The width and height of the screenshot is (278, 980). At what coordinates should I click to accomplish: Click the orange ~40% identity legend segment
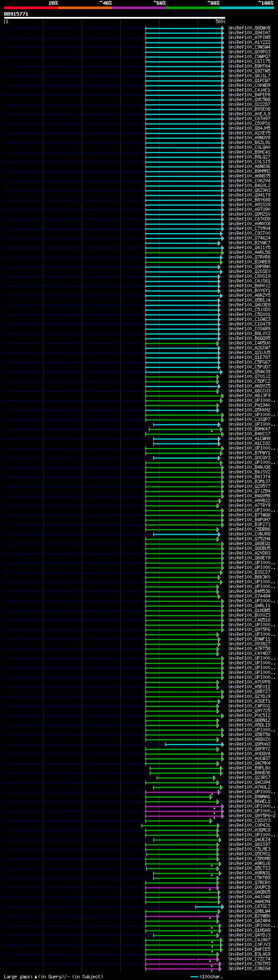click(x=85, y=8)
